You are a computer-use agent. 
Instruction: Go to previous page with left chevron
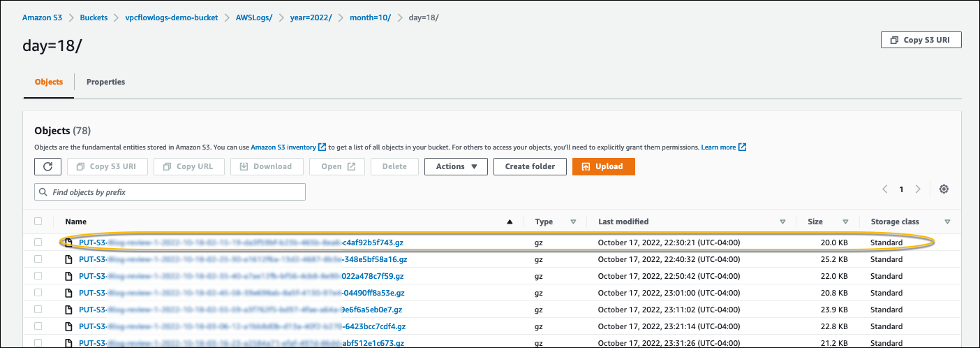(x=885, y=189)
